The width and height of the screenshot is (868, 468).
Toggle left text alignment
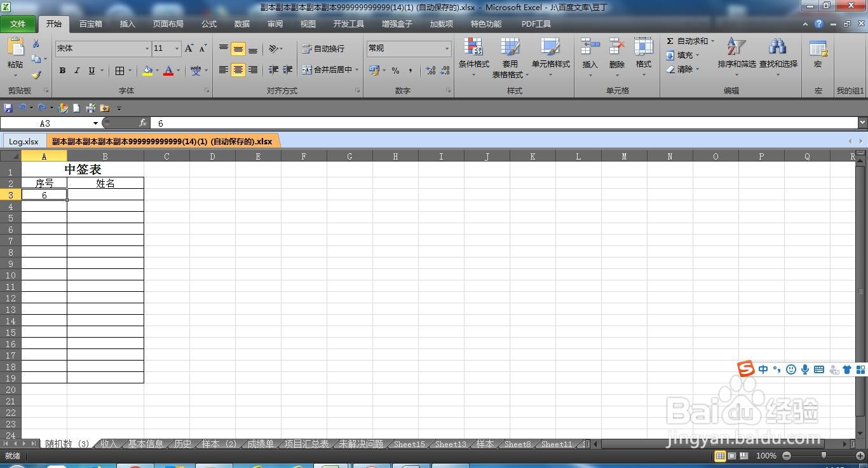[224, 70]
